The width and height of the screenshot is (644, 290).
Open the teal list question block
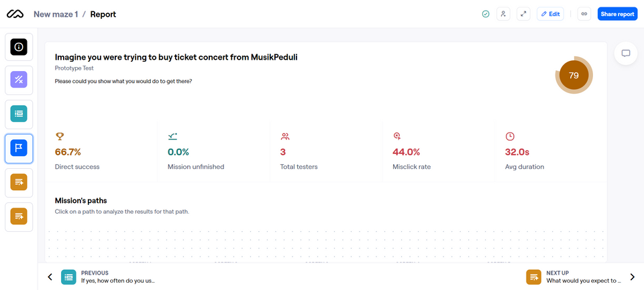coord(19,114)
